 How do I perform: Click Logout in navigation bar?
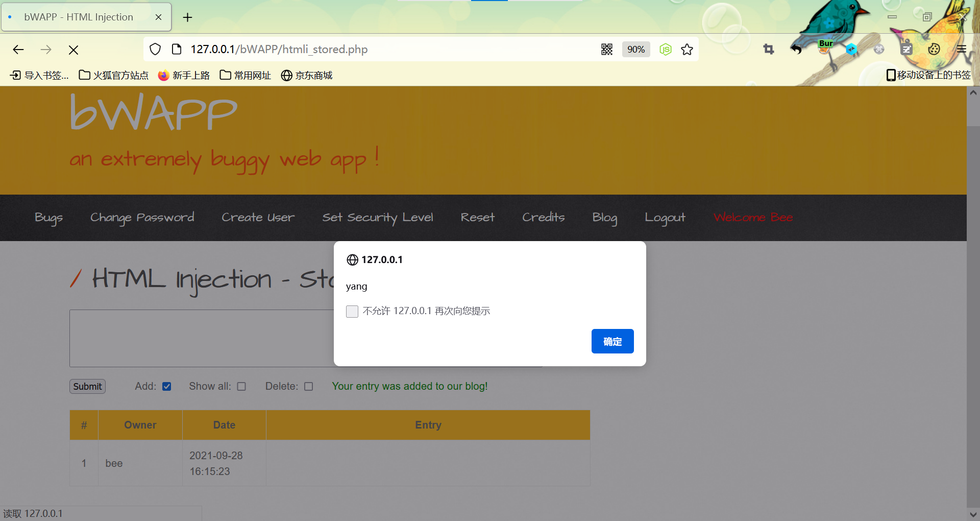pyautogui.click(x=665, y=218)
